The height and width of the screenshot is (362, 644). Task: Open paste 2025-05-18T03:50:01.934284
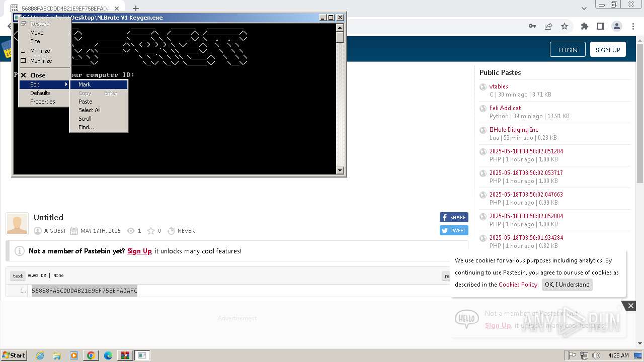coord(526,238)
